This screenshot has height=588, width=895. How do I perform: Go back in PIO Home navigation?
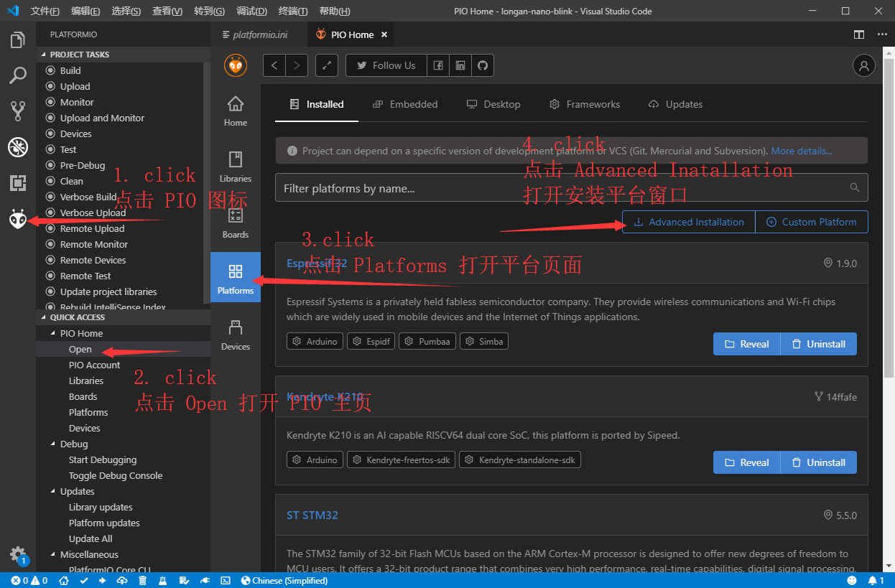click(x=274, y=65)
